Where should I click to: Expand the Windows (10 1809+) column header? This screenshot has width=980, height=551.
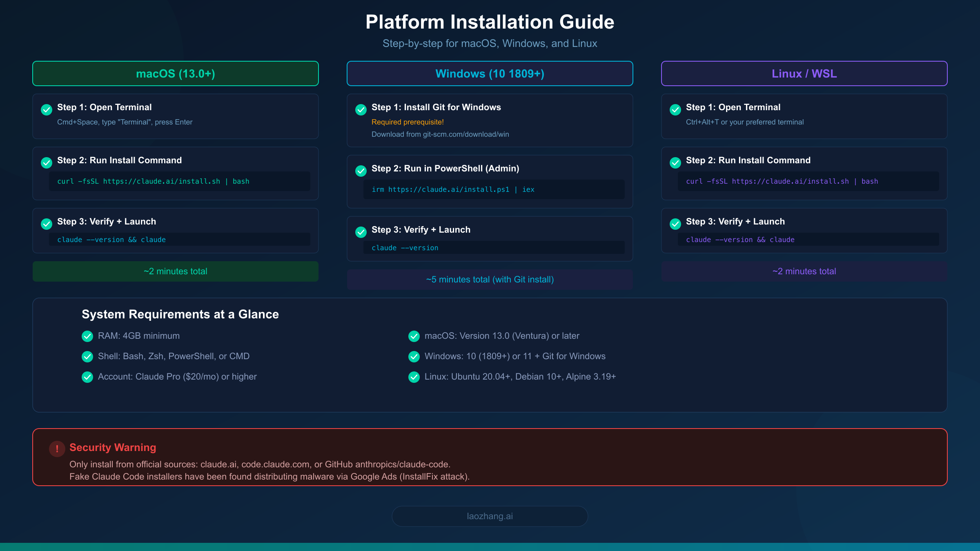click(490, 73)
